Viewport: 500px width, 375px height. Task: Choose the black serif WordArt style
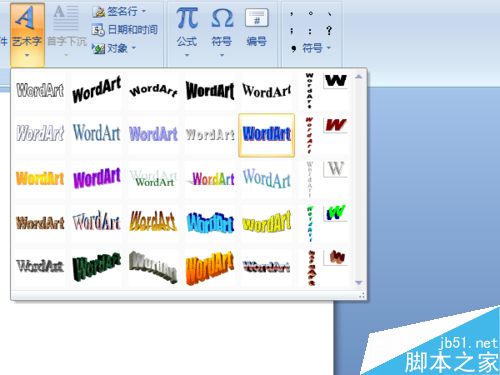click(x=267, y=91)
